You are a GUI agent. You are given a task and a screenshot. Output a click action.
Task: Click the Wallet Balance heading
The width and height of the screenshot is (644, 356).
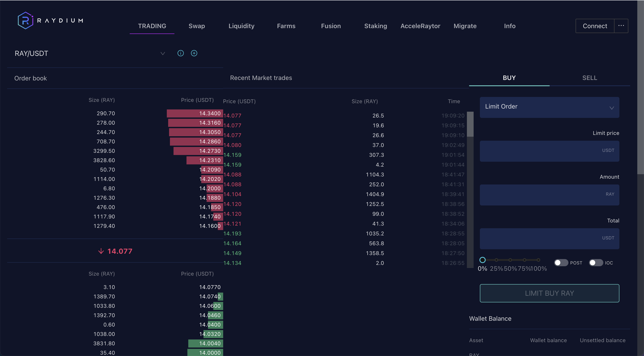coord(490,318)
